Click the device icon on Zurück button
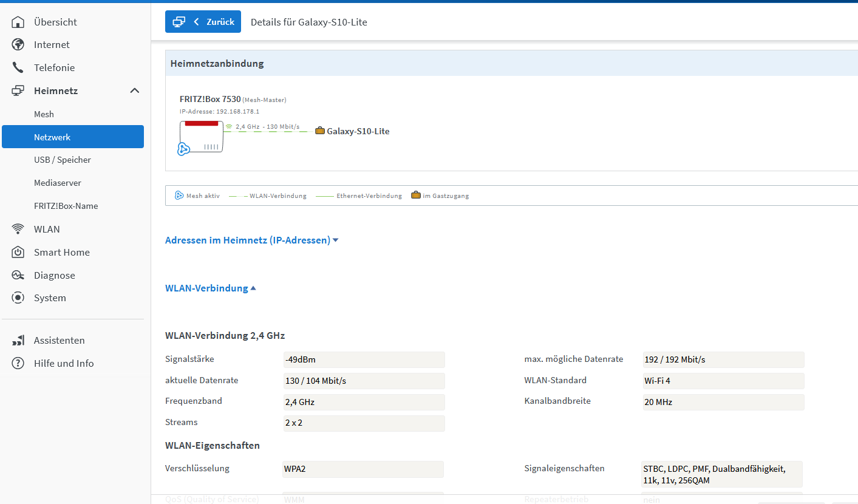Screen dimensions: 858x504 point(179,22)
